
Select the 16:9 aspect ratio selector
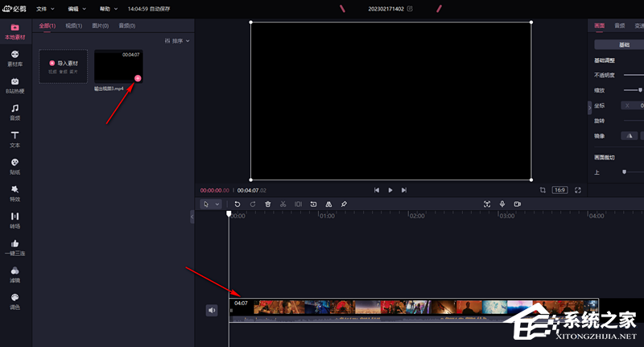click(x=559, y=190)
